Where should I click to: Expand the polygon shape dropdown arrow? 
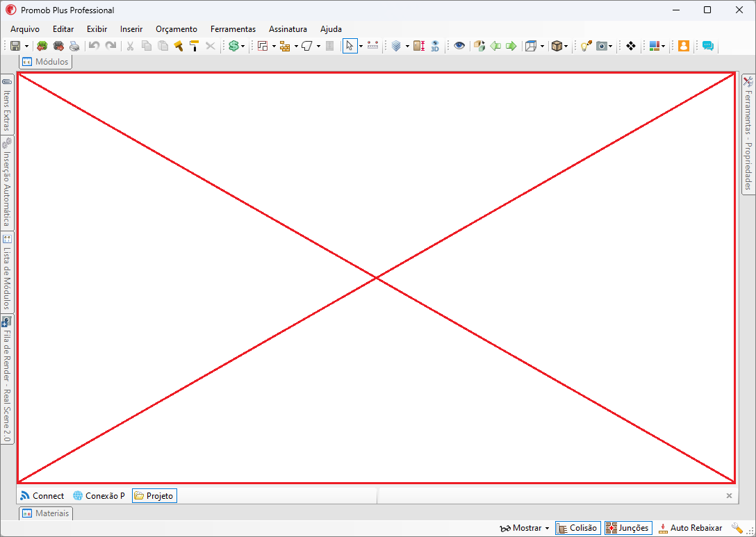pos(318,47)
